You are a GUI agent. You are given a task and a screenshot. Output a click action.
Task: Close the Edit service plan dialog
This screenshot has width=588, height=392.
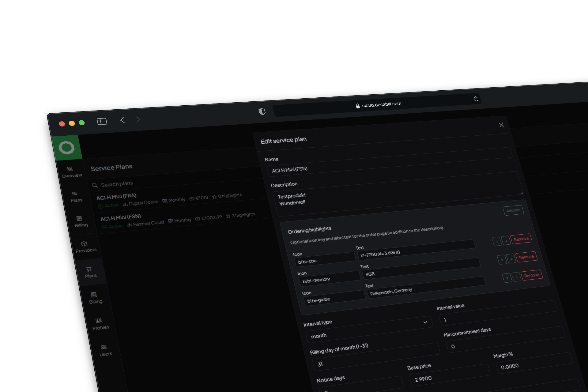[501, 125]
